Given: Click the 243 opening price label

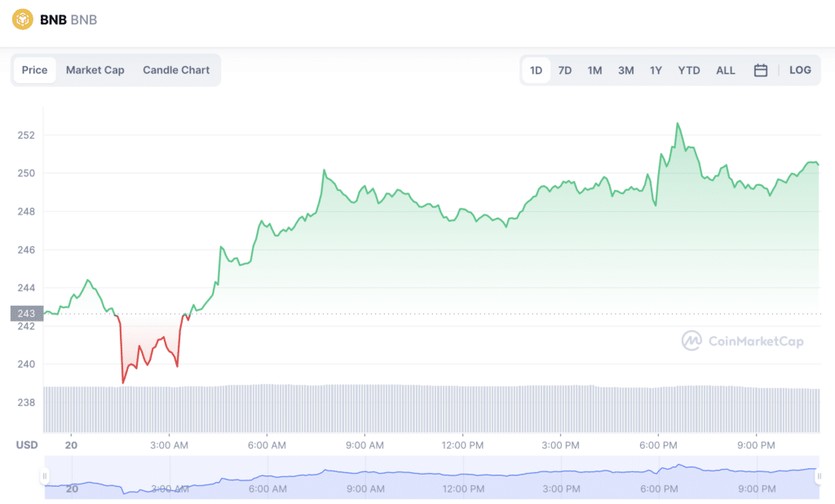Looking at the screenshot, I should pyautogui.click(x=27, y=313).
